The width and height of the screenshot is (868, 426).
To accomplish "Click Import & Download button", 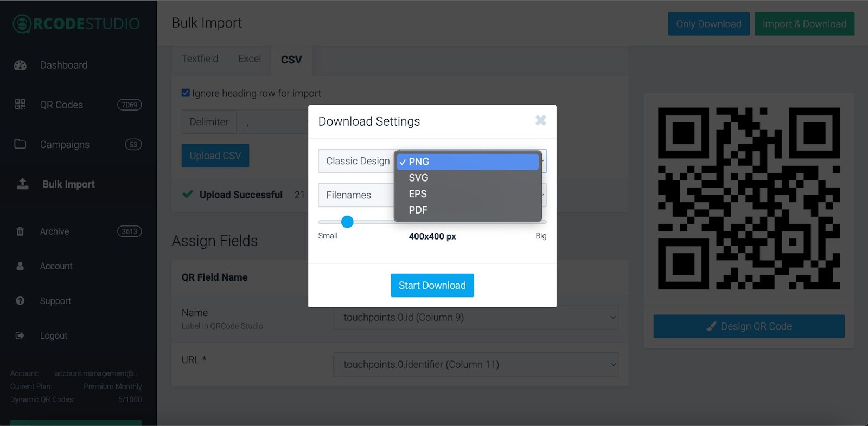I will [805, 24].
